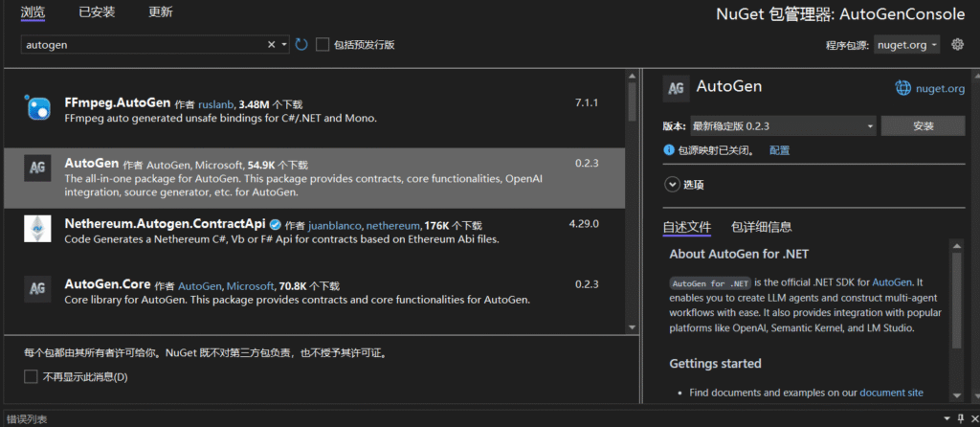Open nuget.org link in details pane
The width and height of the screenshot is (980, 427).
pyautogui.click(x=940, y=89)
